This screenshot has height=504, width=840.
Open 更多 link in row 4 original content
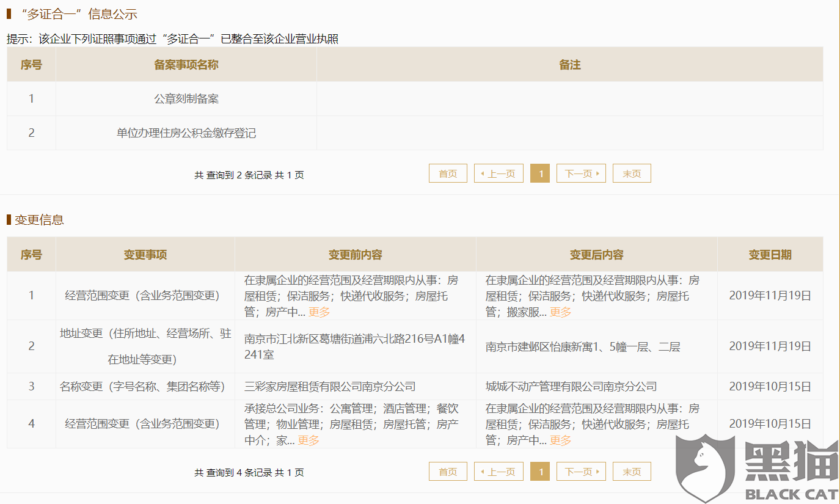pos(308,440)
